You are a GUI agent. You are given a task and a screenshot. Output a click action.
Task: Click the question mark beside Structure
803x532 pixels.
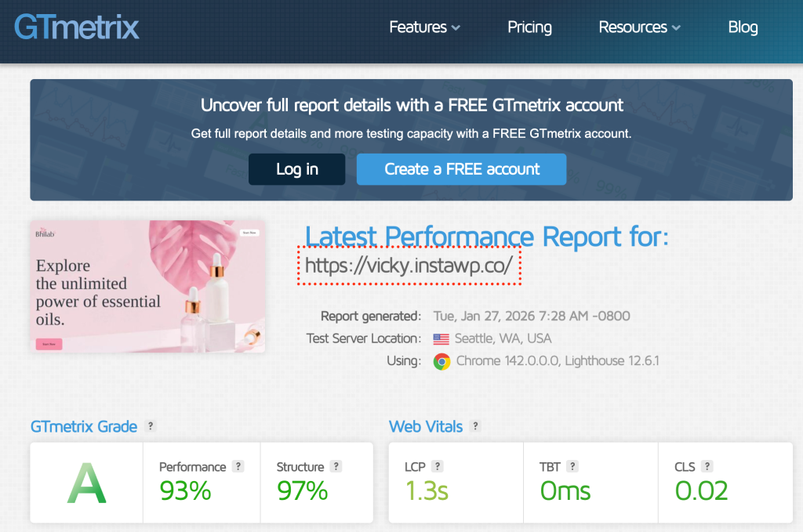pyautogui.click(x=336, y=465)
